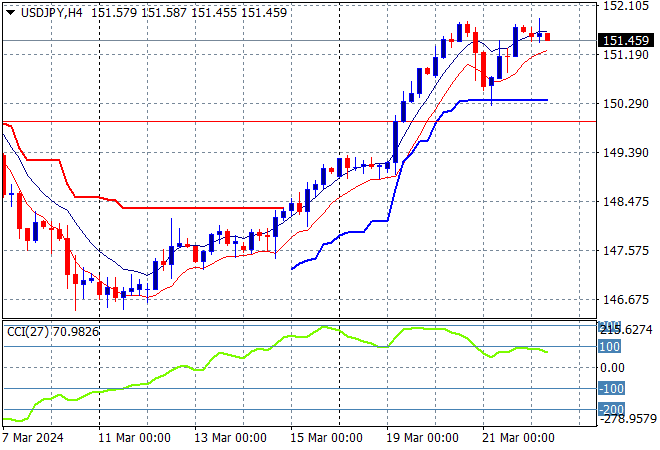
Task: Select the -278.9579 CCI scale minimum
Action: point(629,418)
